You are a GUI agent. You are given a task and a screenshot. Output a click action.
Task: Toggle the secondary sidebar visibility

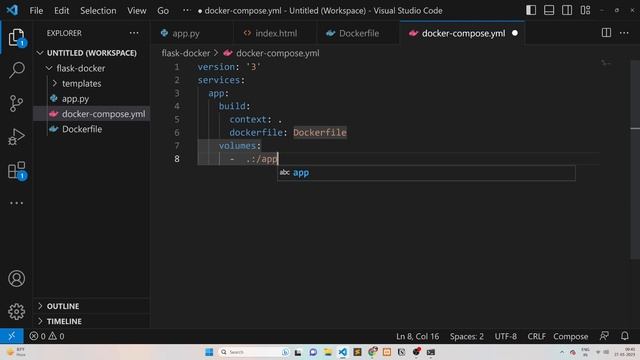click(x=567, y=10)
